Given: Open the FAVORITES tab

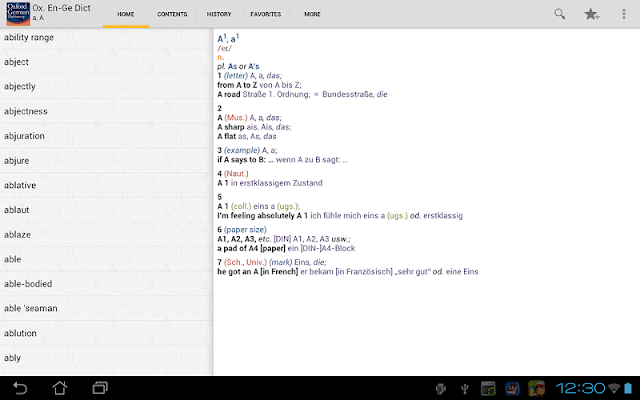Looking at the screenshot, I should (266, 14).
